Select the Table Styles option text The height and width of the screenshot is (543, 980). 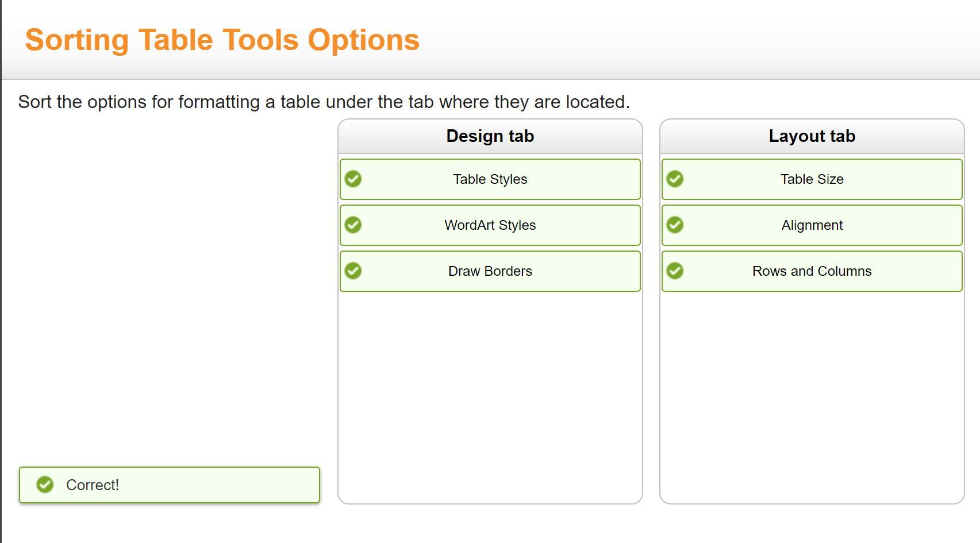tap(490, 179)
